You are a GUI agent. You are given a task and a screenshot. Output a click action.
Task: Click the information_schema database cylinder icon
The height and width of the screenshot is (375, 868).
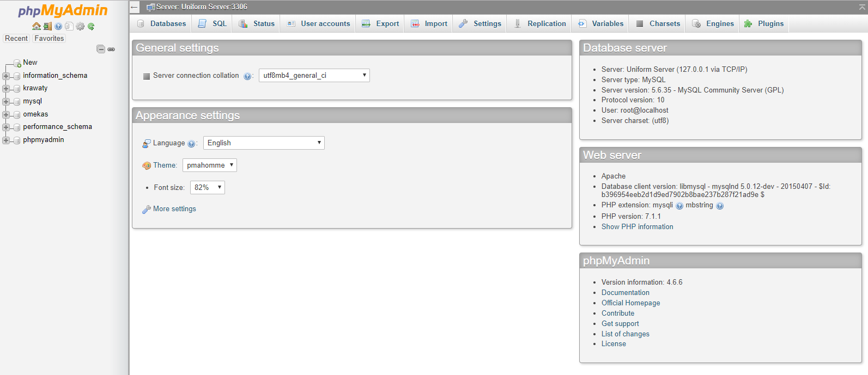(x=17, y=76)
